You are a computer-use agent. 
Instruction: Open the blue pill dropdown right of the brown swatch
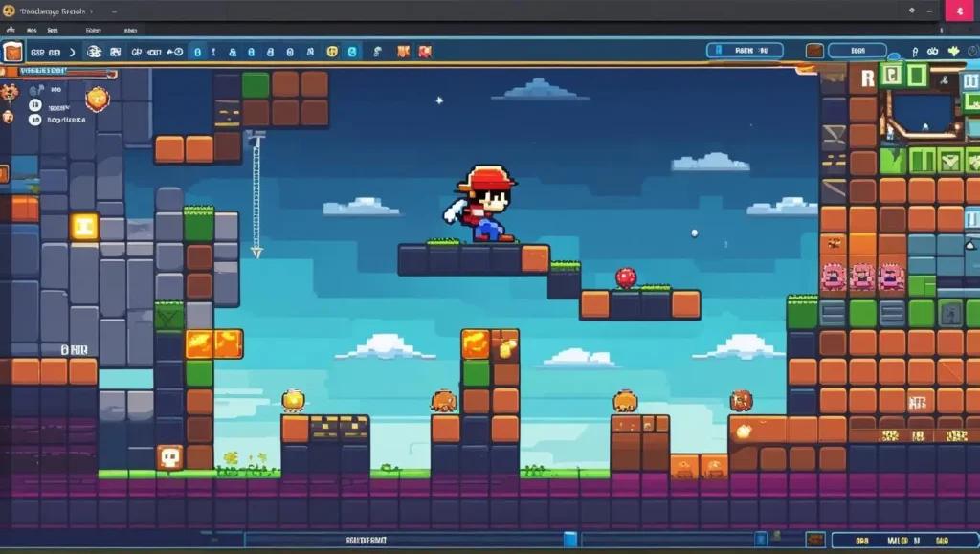pos(857,51)
